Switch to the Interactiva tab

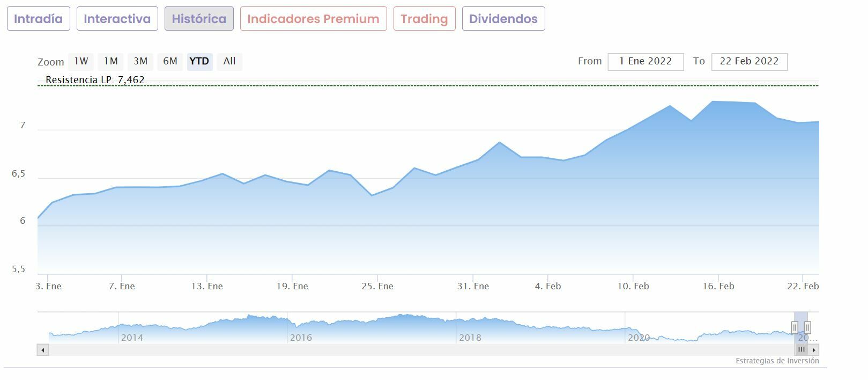click(x=117, y=19)
